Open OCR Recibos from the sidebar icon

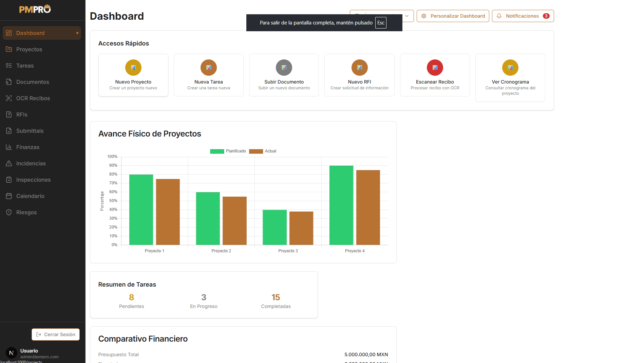[x=8, y=98]
